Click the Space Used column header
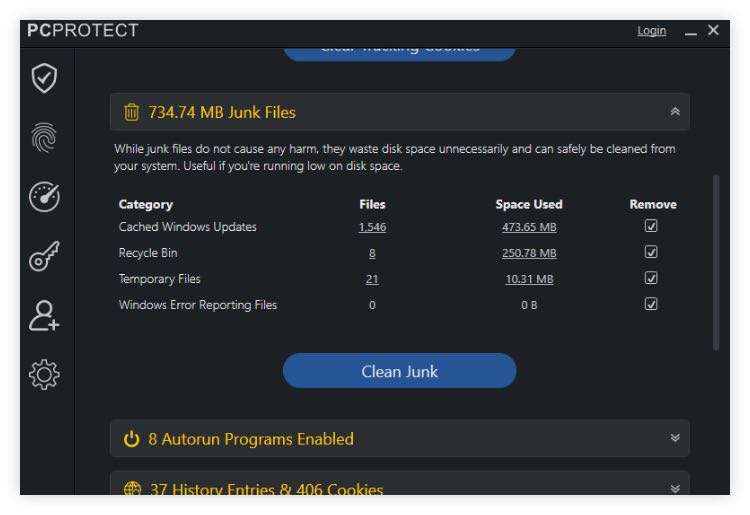 (529, 204)
